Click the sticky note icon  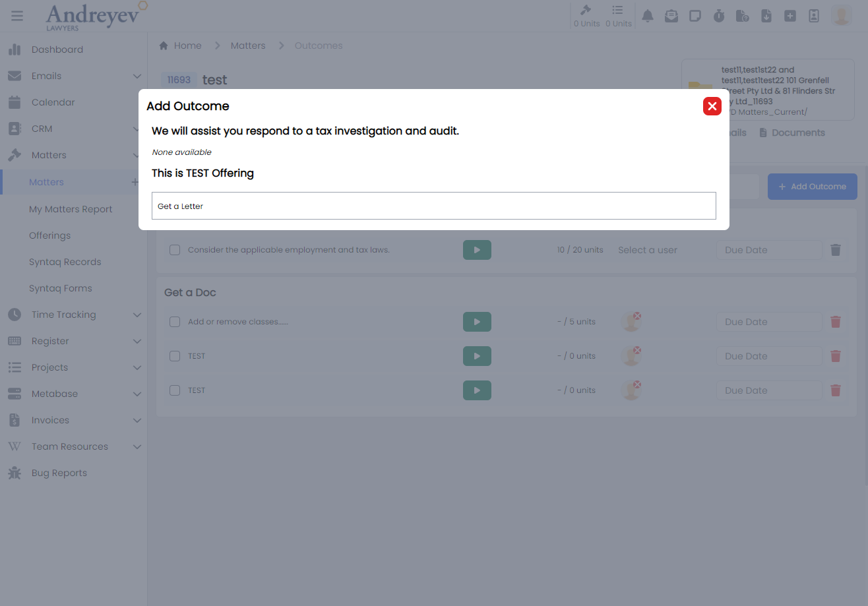coord(695,16)
